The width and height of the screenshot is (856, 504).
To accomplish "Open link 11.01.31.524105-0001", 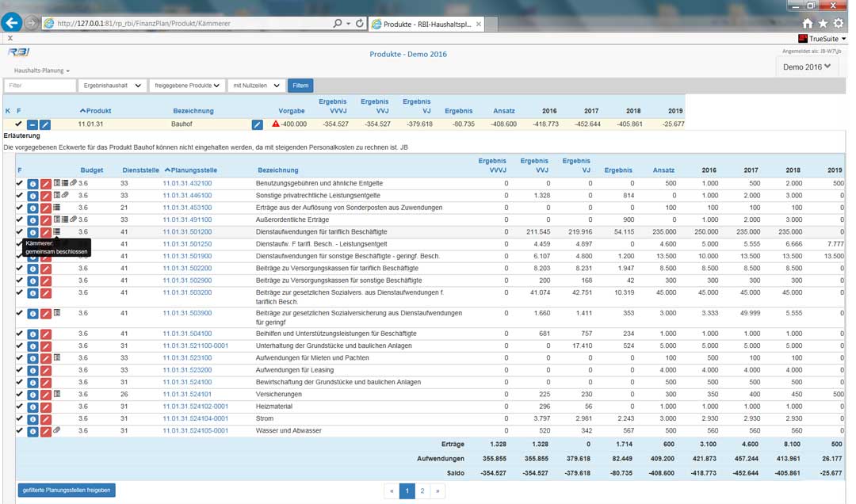I will pos(196,431).
